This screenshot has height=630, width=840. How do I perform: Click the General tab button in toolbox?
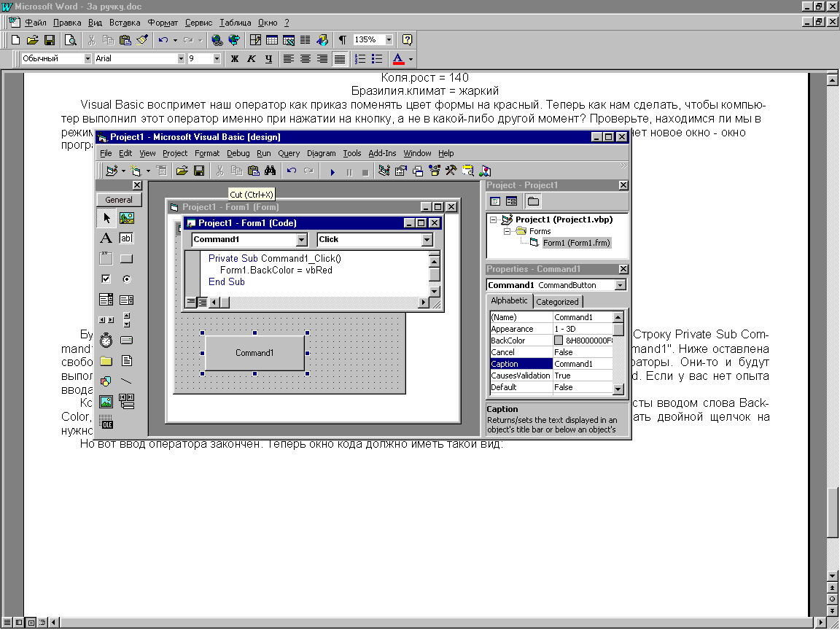(x=119, y=200)
